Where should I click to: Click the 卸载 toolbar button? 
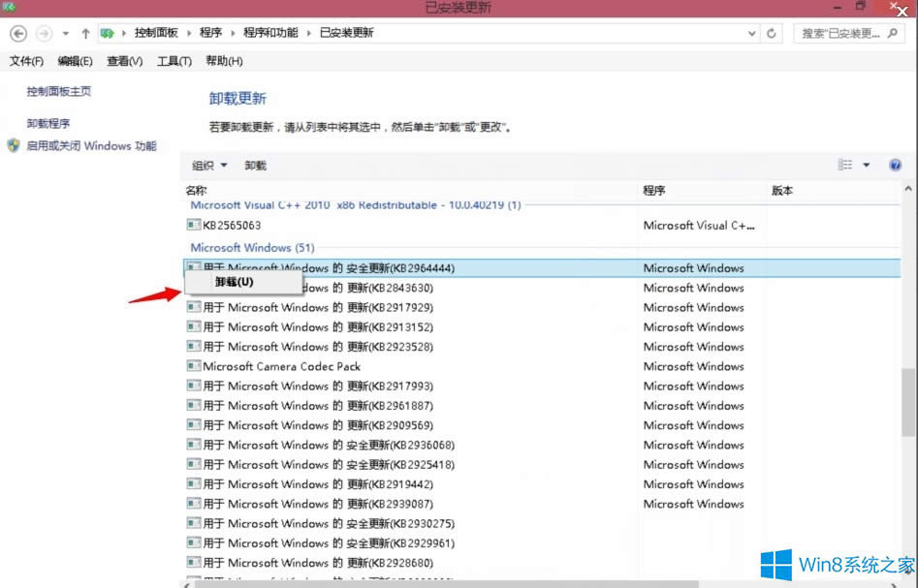[255, 166]
